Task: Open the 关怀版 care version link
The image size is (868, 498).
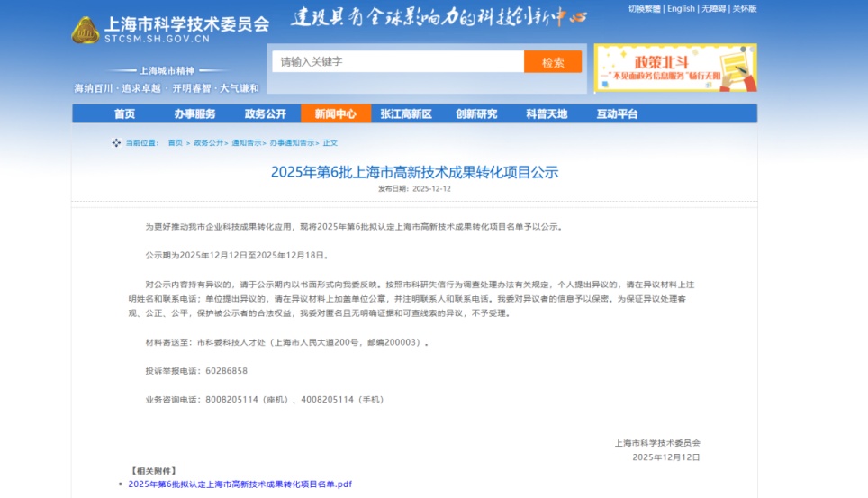Action: tap(745, 8)
